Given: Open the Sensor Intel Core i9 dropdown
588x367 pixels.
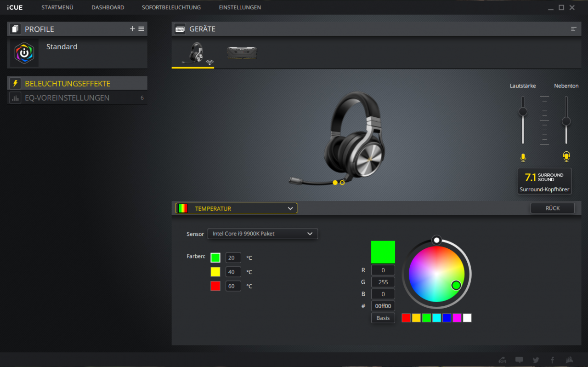Looking at the screenshot, I should click(x=263, y=234).
